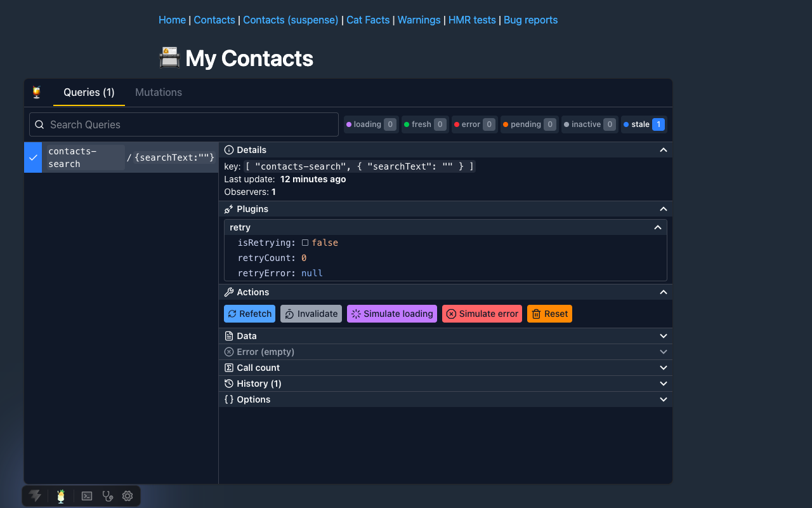This screenshot has height=508, width=812.
Task: Filter queries by error status
Action: [x=475, y=124]
